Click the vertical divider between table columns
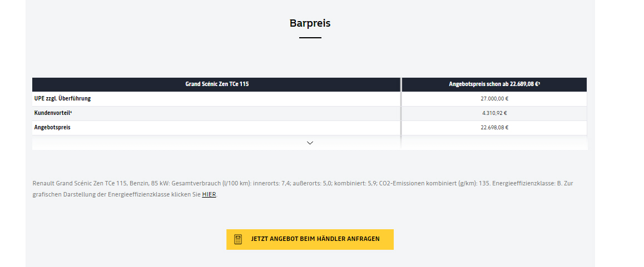This screenshot has height=267, width=644. [402, 113]
